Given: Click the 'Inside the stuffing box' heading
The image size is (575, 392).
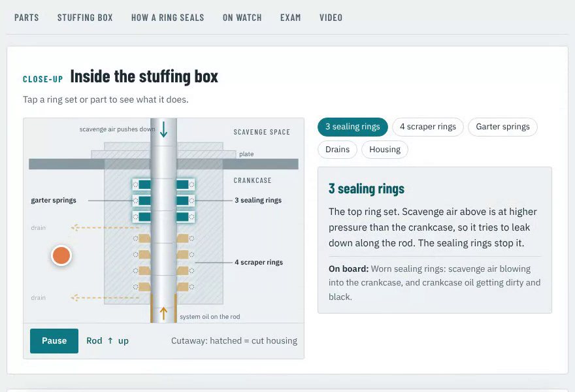Looking at the screenshot, I should [x=144, y=76].
